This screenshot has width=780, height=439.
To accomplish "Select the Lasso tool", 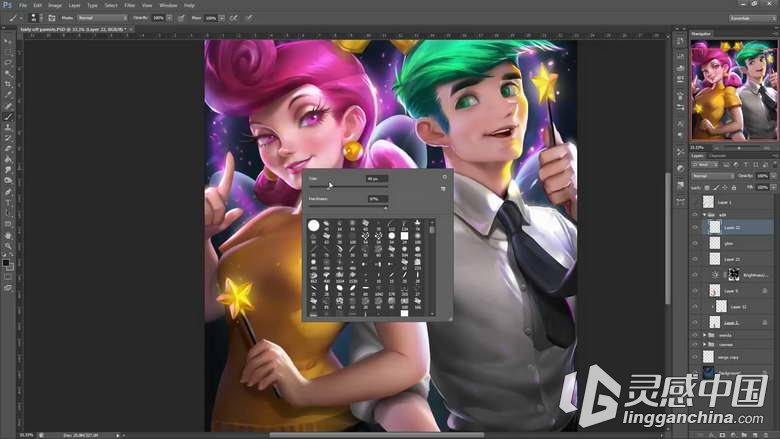I will coord(7,63).
